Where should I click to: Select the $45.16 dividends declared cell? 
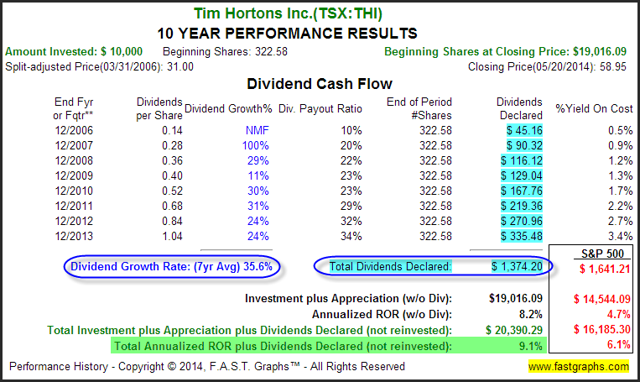(x=524, y=131)
